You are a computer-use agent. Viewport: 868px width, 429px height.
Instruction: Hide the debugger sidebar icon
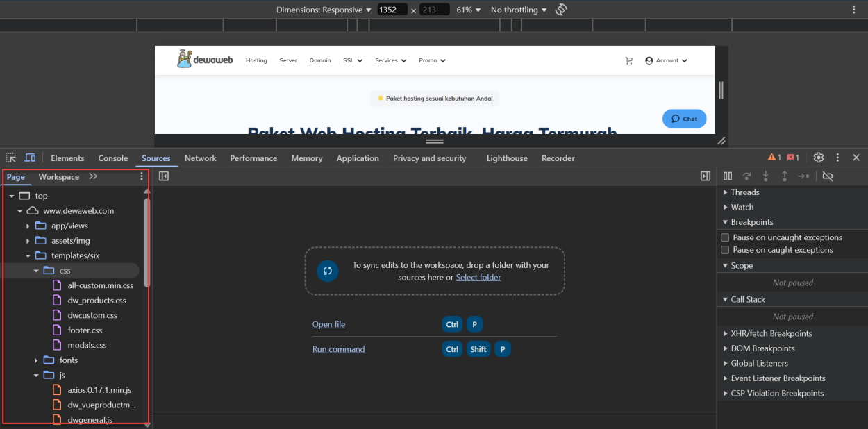coord(706,176)
